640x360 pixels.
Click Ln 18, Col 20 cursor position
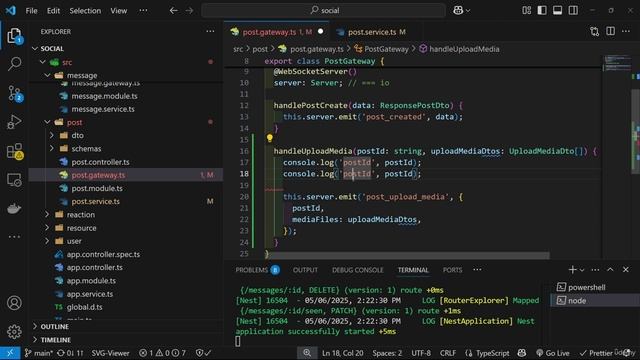[x=342, y=353]
